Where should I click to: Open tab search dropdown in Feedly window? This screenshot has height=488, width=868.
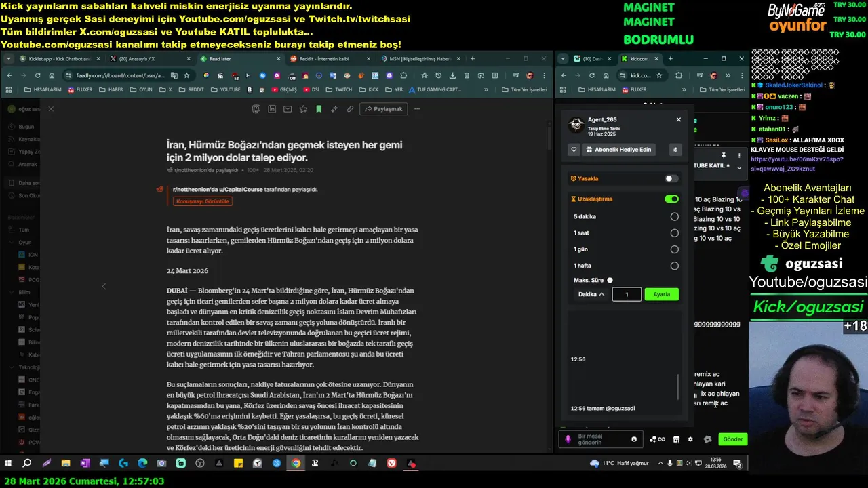click(x=9, y=59)
